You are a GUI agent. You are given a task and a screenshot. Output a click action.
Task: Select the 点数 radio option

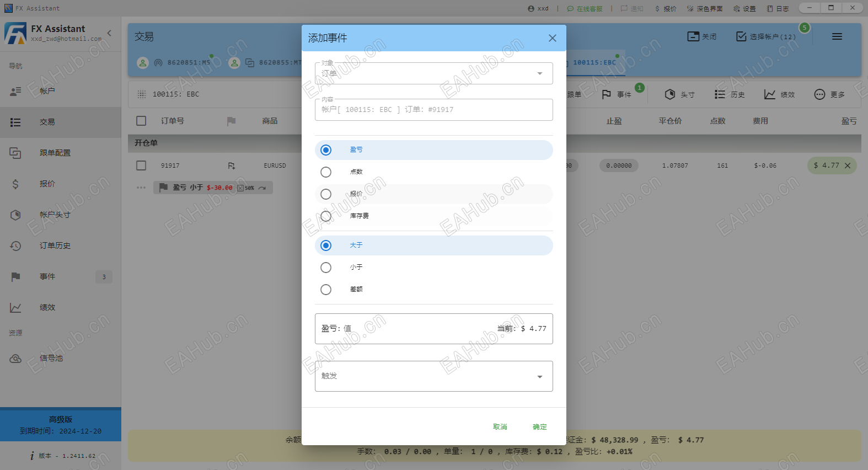click(434, 172)
